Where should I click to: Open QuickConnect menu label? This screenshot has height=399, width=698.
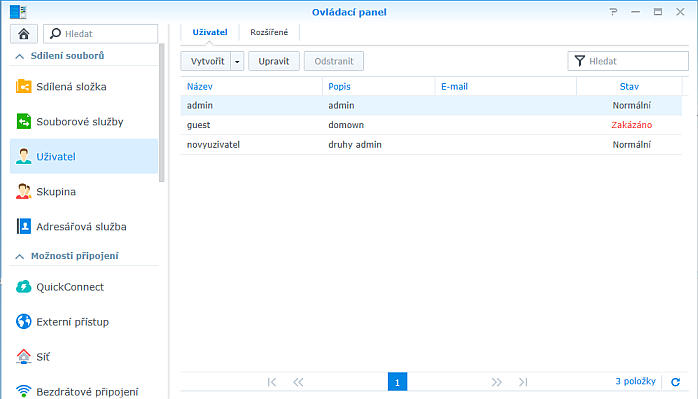[x=70, y=287]
